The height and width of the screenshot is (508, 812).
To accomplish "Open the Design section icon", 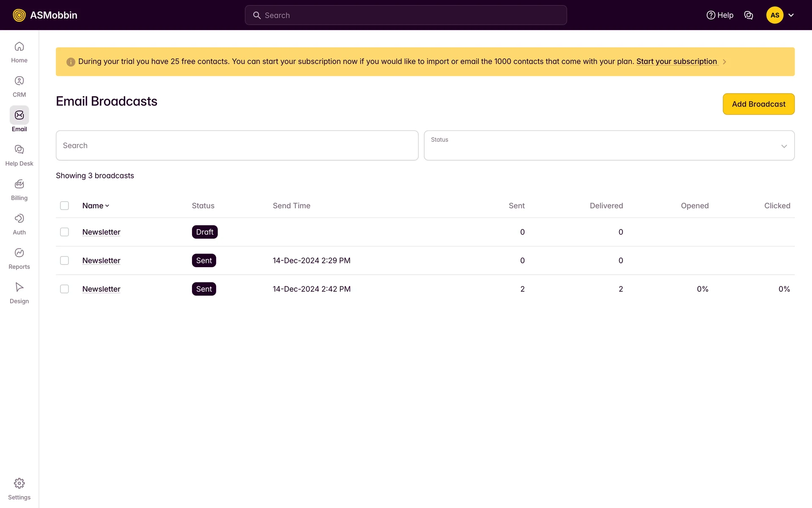I will [x=19, y=287].
